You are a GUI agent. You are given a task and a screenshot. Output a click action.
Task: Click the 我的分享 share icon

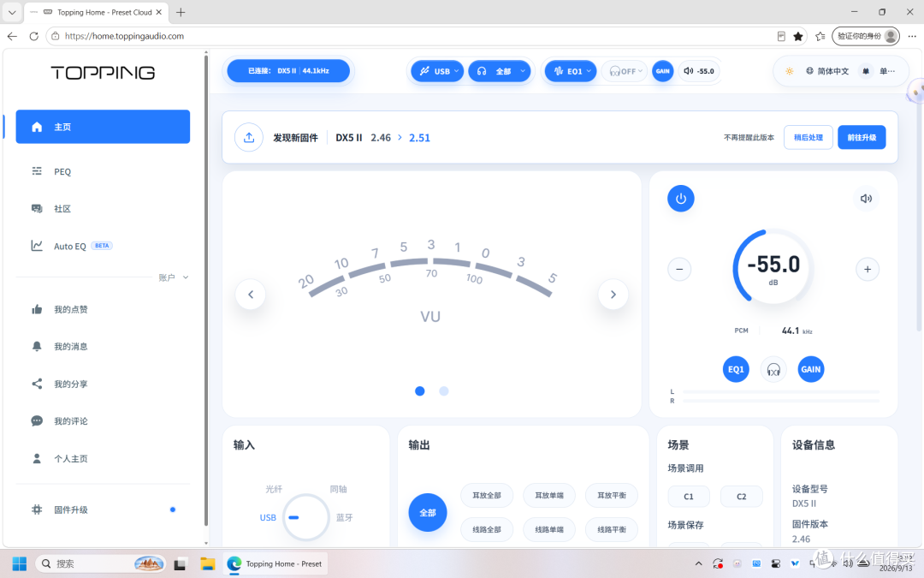click(37, 384)
